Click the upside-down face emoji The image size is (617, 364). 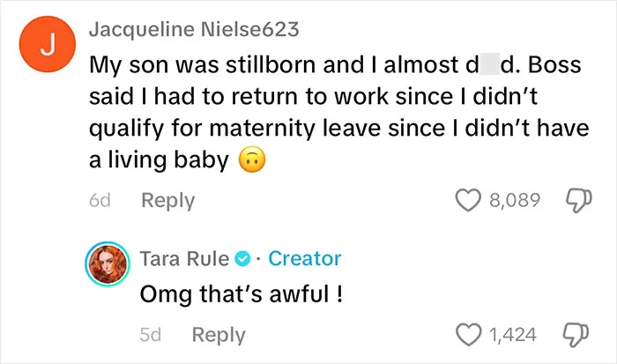coord(252,160)
